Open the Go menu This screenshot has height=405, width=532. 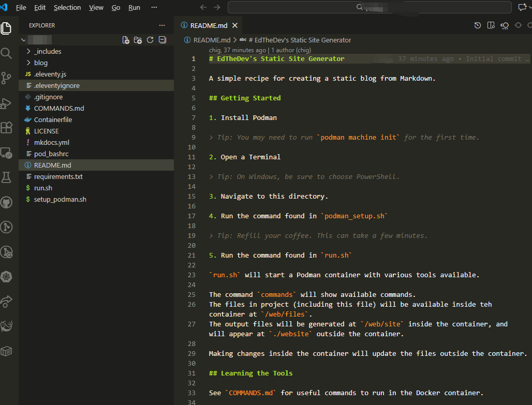116,7
